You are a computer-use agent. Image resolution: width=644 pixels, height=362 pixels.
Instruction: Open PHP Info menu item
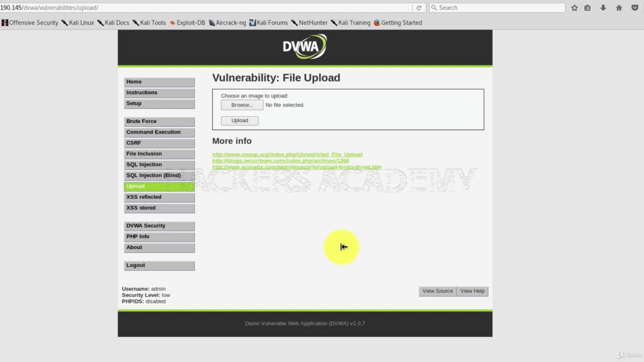(159, 237)
